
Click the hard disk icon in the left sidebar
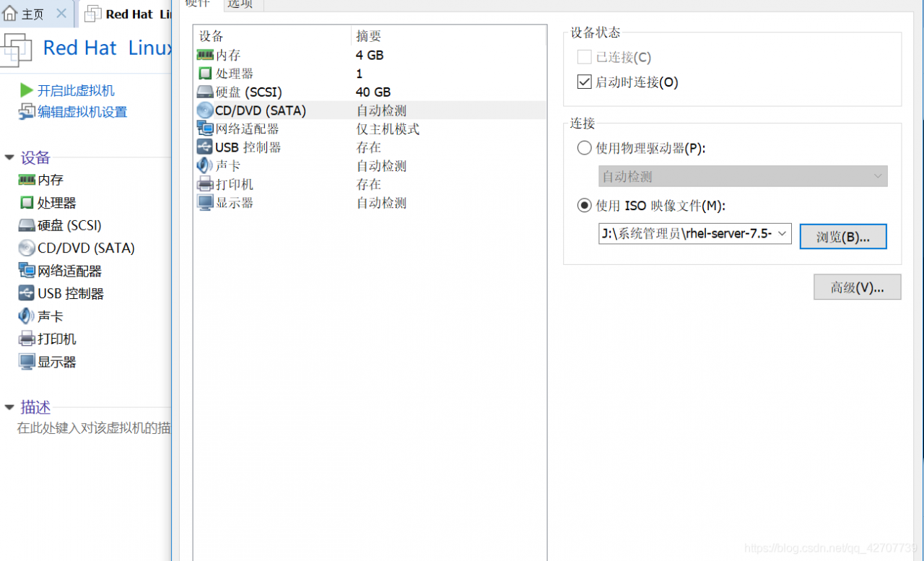27,225
